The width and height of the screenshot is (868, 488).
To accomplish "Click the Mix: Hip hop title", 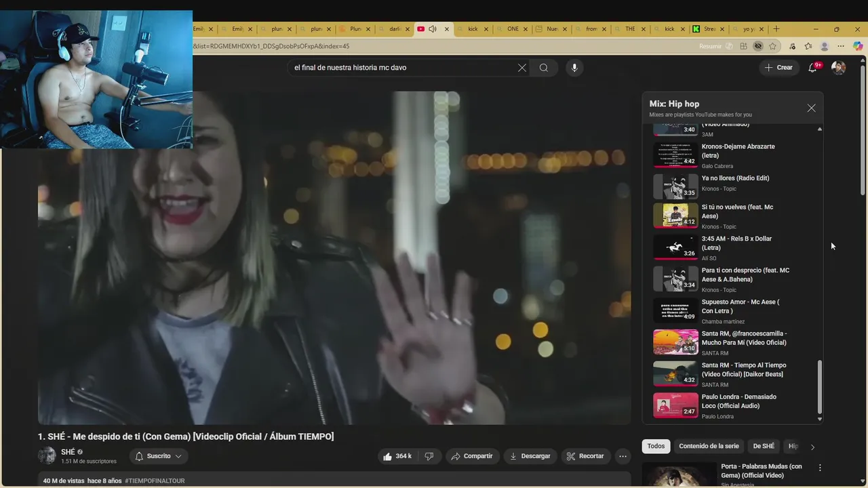I will pyautogui.click(x=674, y=104).
